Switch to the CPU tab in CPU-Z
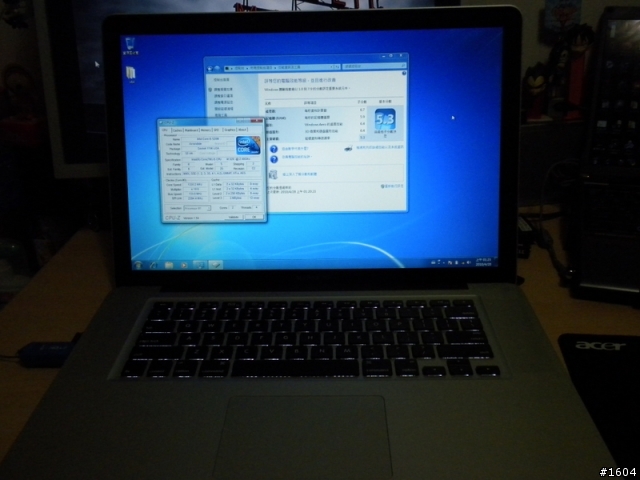This screenshot has width=640, height=480. [164, 130]
